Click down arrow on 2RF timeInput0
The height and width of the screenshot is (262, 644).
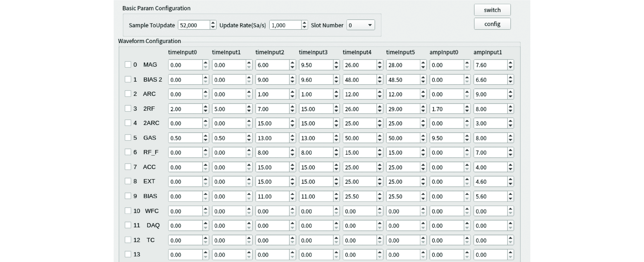point(206,111)
